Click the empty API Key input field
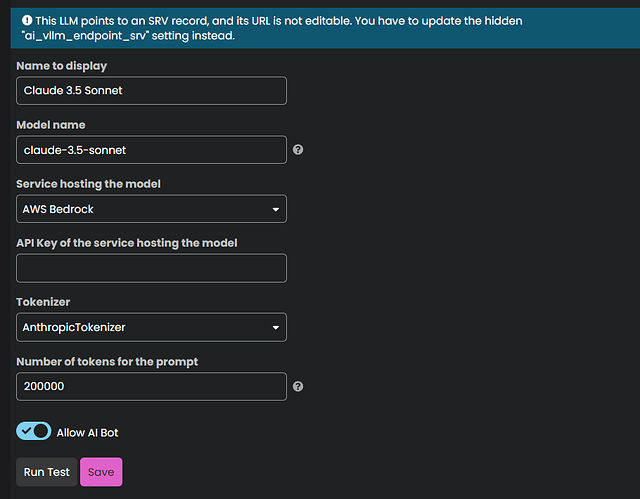640x499 pixels. tap(151, 268)
